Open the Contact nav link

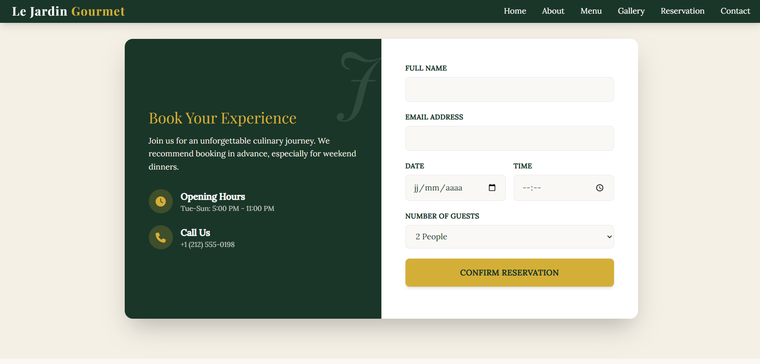735,11
